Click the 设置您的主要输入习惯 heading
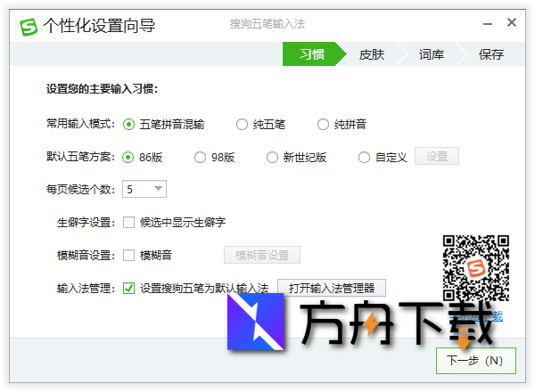Screen dimensions: 535x392 (x=102, y=89)
